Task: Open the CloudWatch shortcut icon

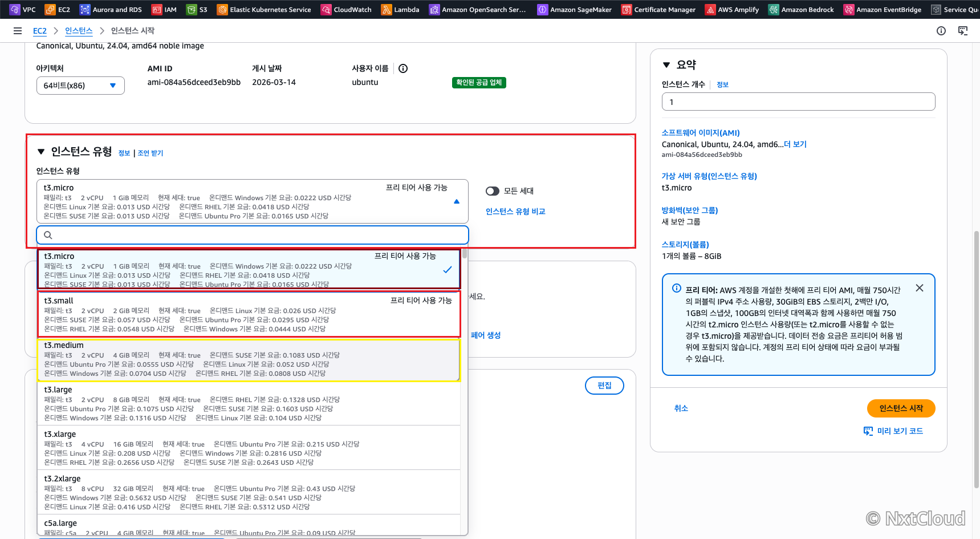Action: pos(326,10)
